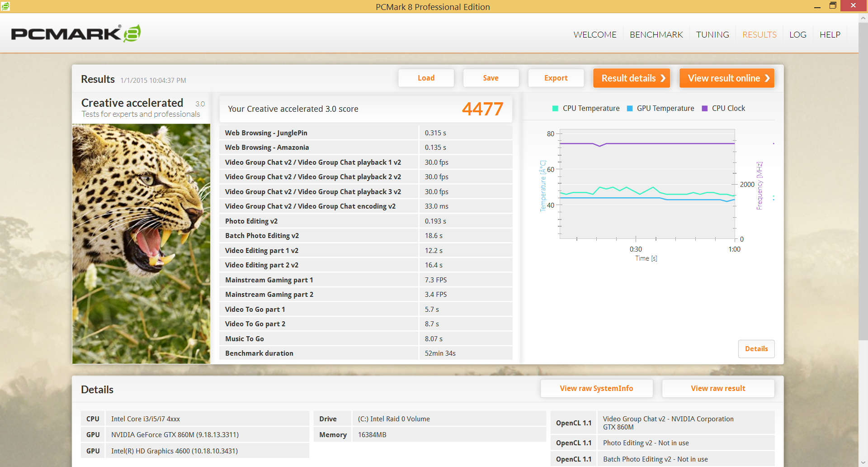
Task: Click the result date 1/1/2015 10:04:37 PM
Action: tap(153, 80)
